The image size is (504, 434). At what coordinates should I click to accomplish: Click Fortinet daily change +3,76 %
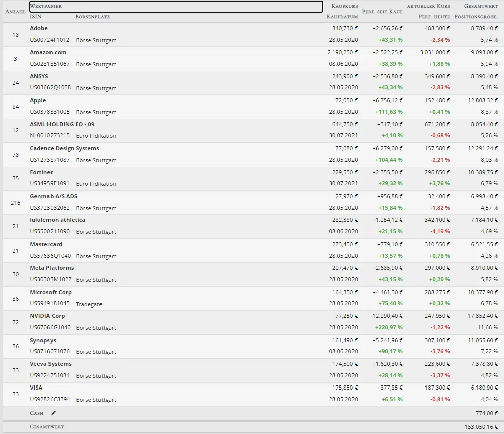pos(440,183)
